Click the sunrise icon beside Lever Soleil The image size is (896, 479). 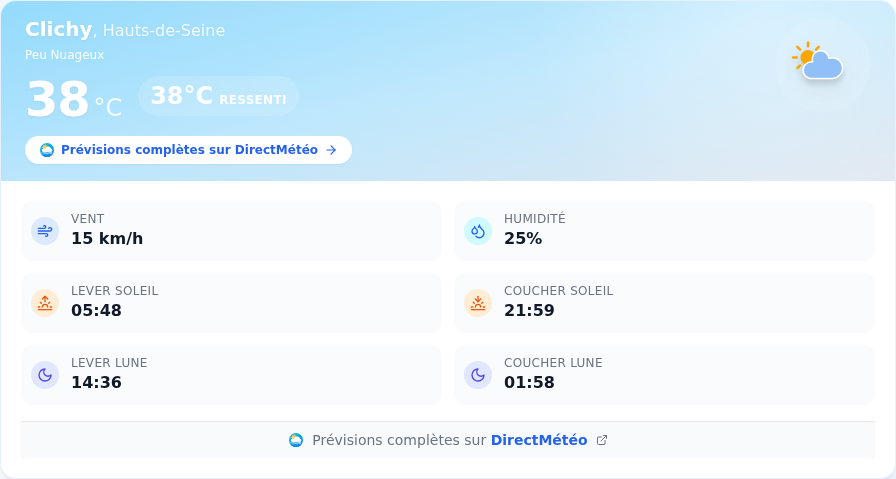[x=45, y=303]
